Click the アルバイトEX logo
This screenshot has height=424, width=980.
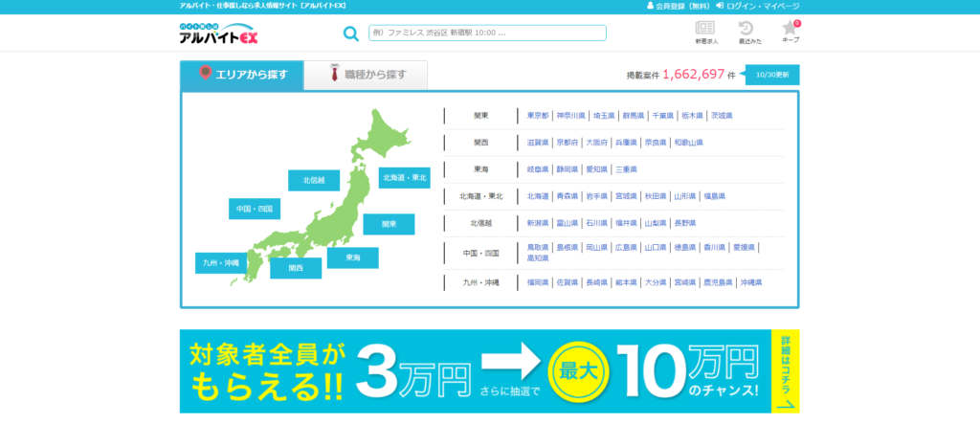tap(218, 33)
